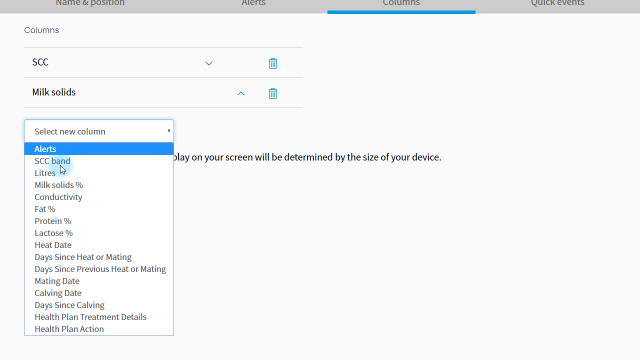Select Health Plan Action option
The width and height of the screenshot is (640, 360).
pyautogui.click(x=99, y=329)
